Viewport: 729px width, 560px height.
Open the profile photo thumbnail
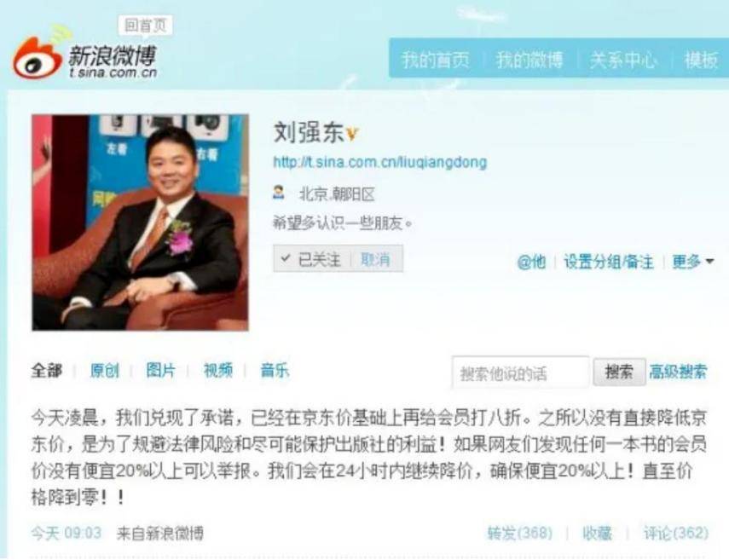tap(140, 222)
